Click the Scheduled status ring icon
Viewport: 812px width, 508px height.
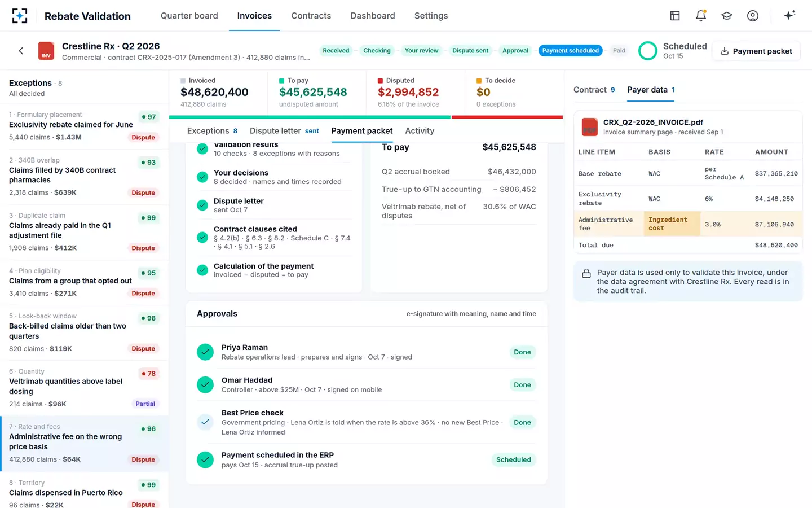(648, 51)
